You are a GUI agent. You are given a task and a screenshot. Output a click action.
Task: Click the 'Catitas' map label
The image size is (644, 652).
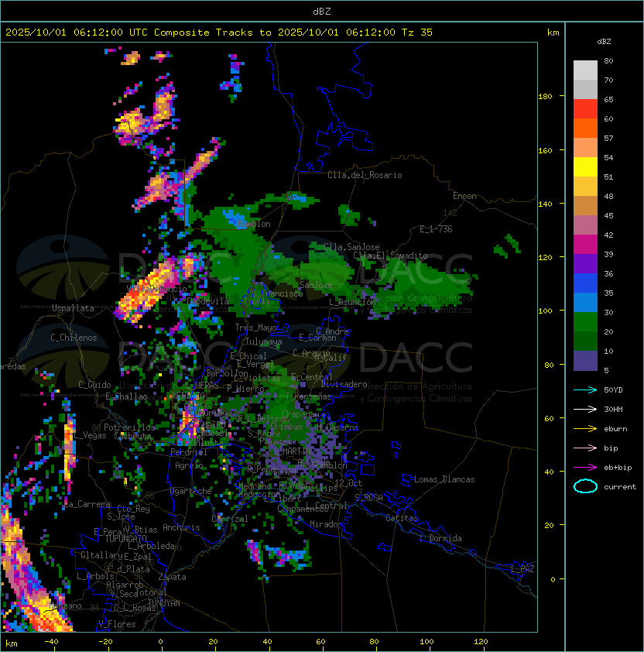[x=402, y=518]
